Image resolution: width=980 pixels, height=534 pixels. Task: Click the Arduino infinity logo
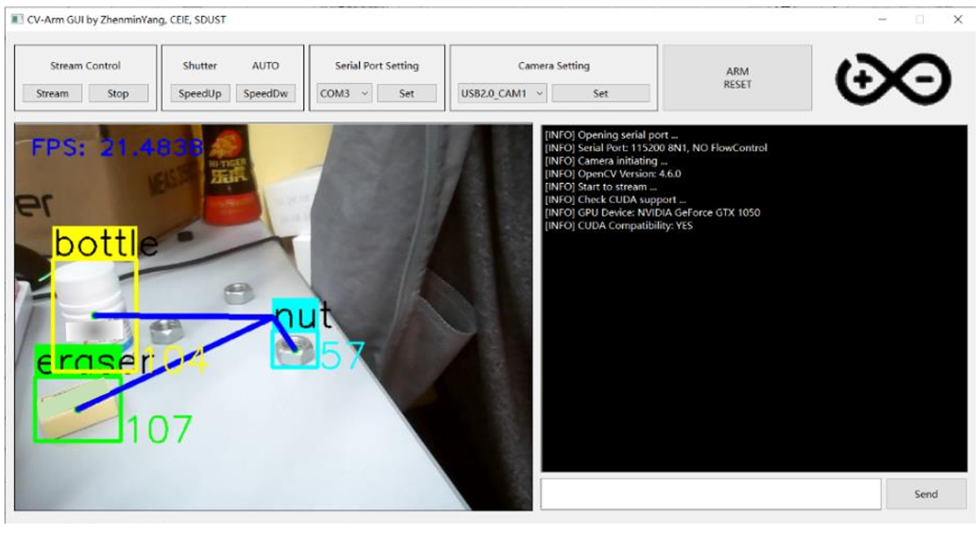(893, 79)
